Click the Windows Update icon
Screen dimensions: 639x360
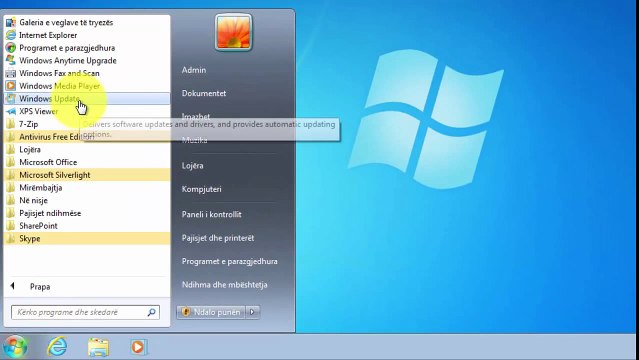11,99
